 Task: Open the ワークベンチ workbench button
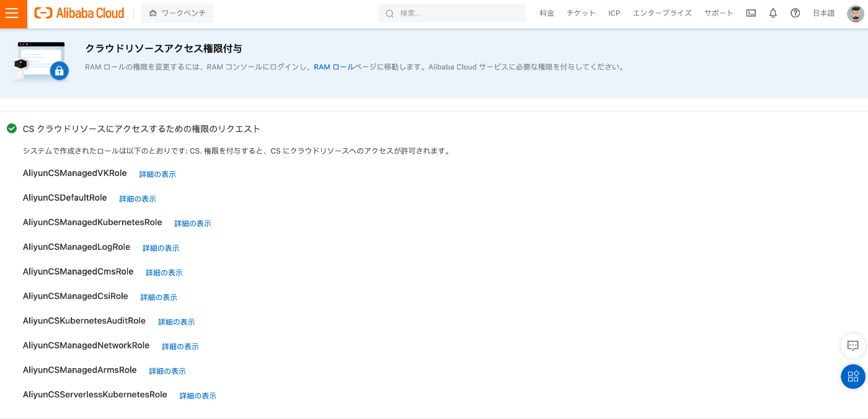[x=177, y=13]
